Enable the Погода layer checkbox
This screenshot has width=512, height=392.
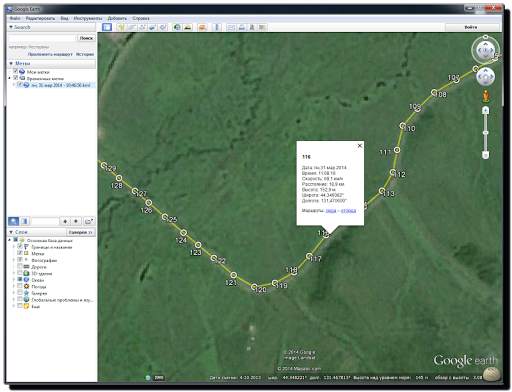[x=20, y=286]
